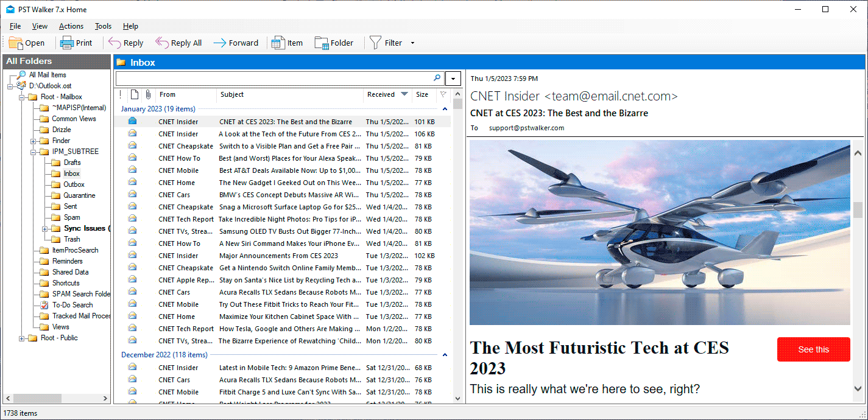Open the Major Announcements From CES 2023 email
Viewport: 868px width, 420px height.
point(282,256)
